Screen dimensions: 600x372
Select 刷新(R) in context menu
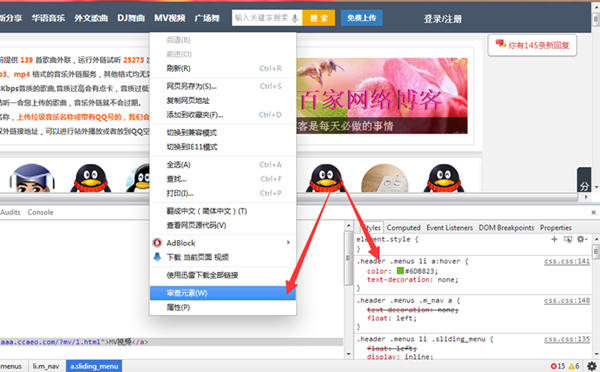click(x=223, y=69)
